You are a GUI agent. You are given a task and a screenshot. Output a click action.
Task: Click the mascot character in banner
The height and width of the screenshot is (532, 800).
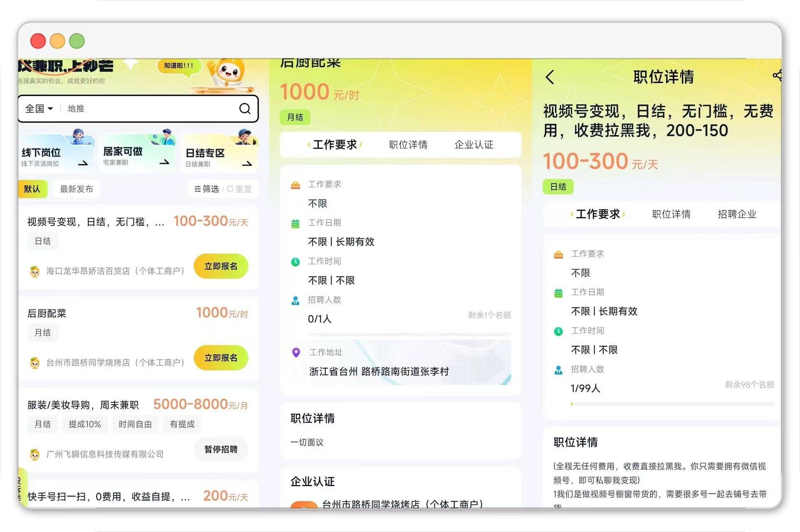pyautogui.click(x=227, y=74)
